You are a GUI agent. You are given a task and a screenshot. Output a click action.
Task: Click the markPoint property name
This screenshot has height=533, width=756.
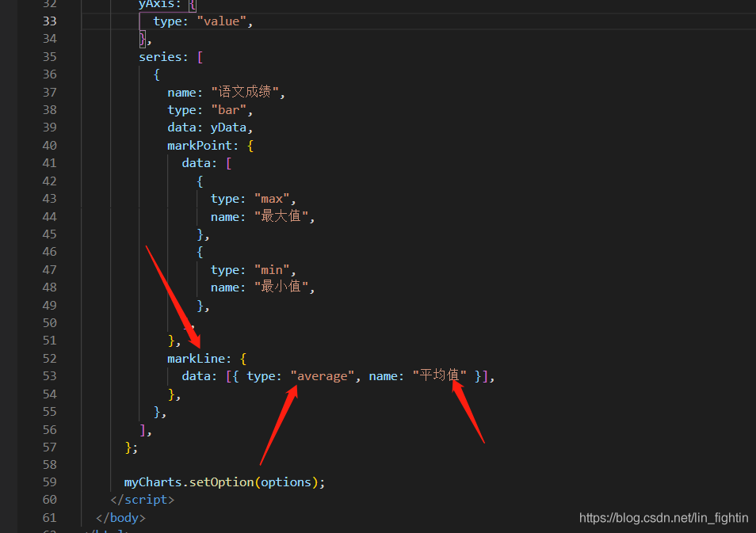(200, 146)
